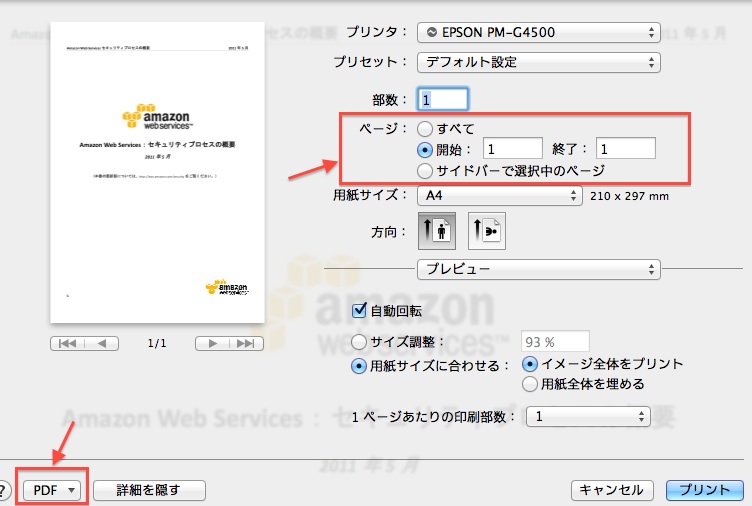This screenshot has width=752, height=506.
Task: Click the キャンセル button
Action: pyautogui.click(x=611, y=490)
